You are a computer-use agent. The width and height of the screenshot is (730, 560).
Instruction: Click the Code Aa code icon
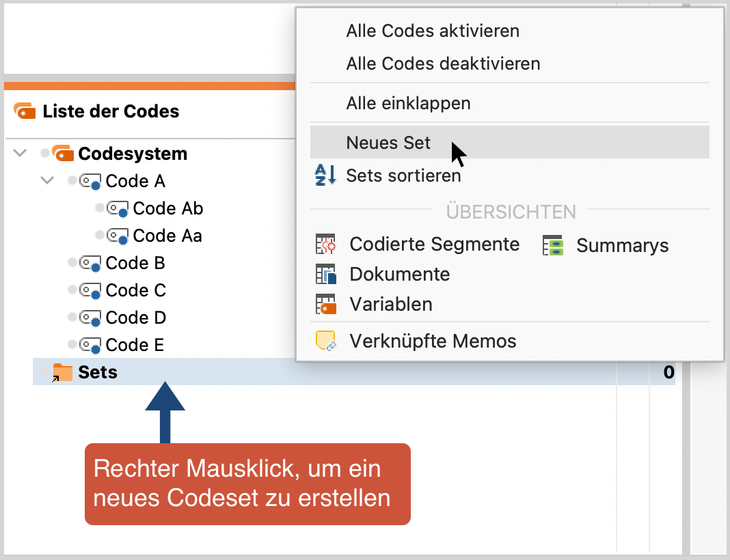click(118, 236)
